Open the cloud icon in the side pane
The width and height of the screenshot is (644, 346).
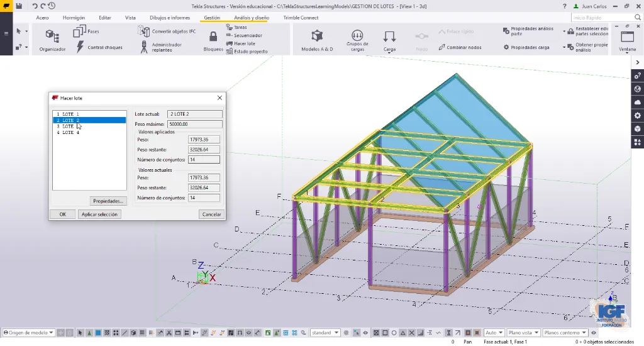638,102
